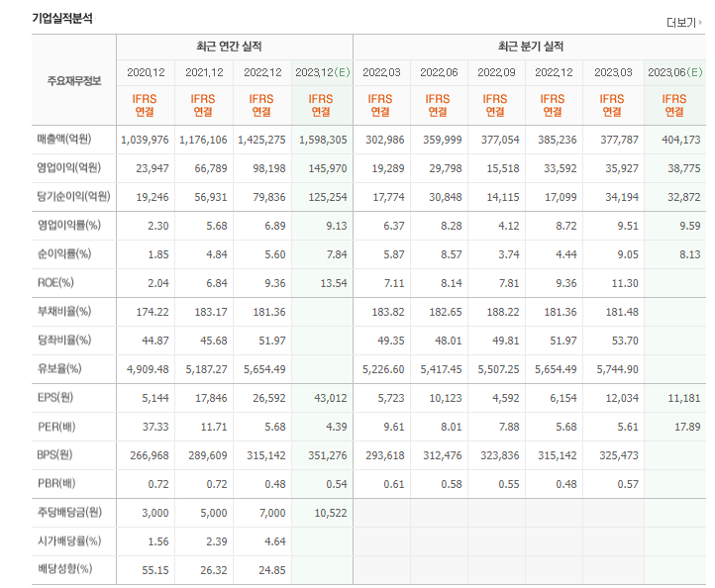Click the net income value 125,254
Screen dimensions: 715x588
coord(328,197)
